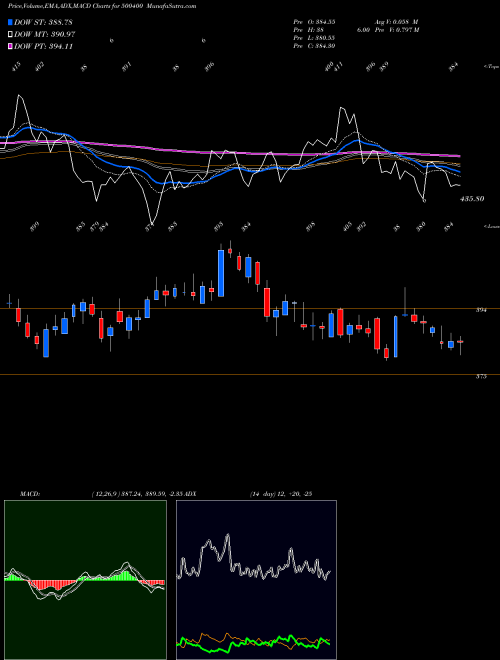Click the 'DOW ST: 388.78' label

pyautogui.click(x=44, y=22)
